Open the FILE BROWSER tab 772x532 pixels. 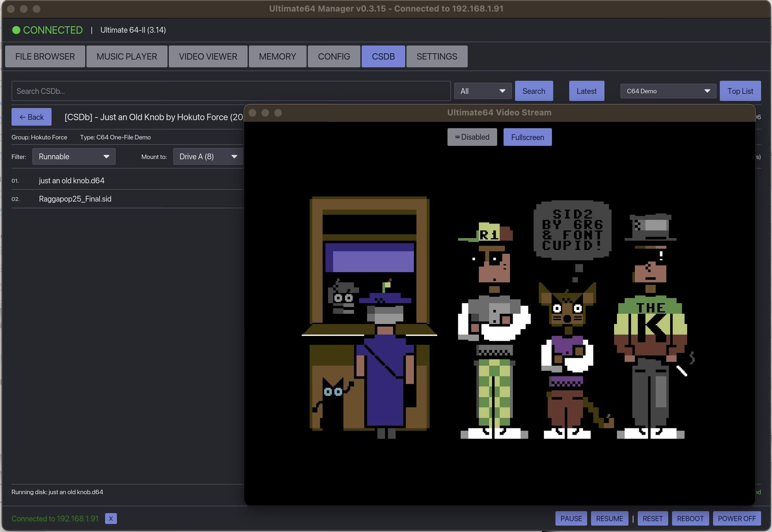45,57
